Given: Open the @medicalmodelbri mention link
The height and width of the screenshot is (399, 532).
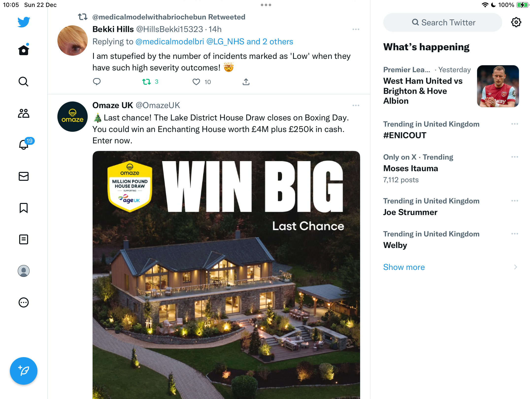Looking at the screenshot, I should (170, 42).
